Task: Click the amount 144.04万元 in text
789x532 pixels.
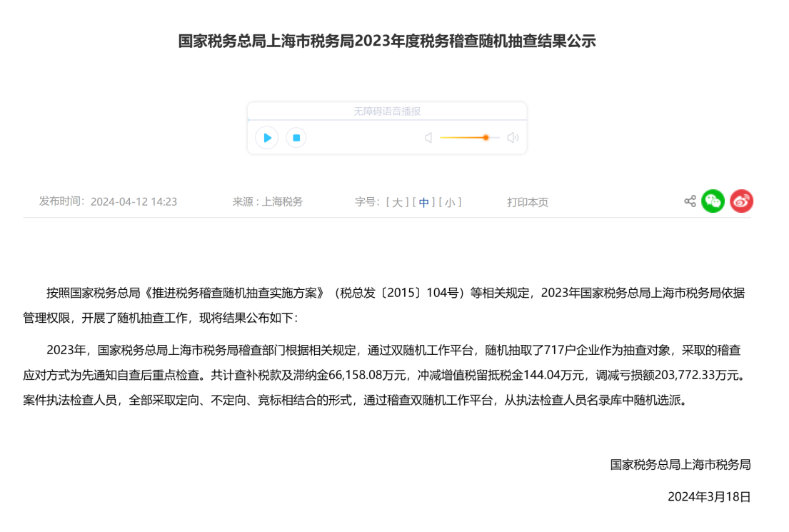Action: pyautogui.click(x=554, y=375)
